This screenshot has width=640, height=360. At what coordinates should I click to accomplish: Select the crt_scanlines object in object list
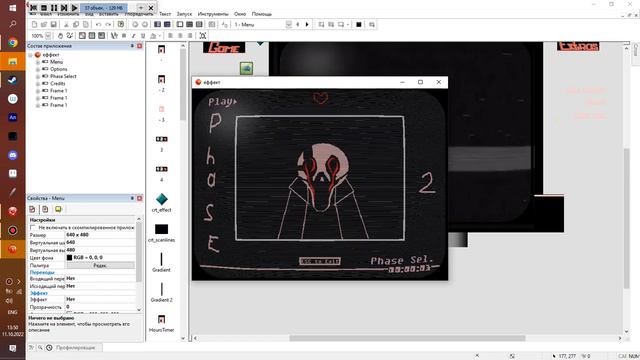162,233
